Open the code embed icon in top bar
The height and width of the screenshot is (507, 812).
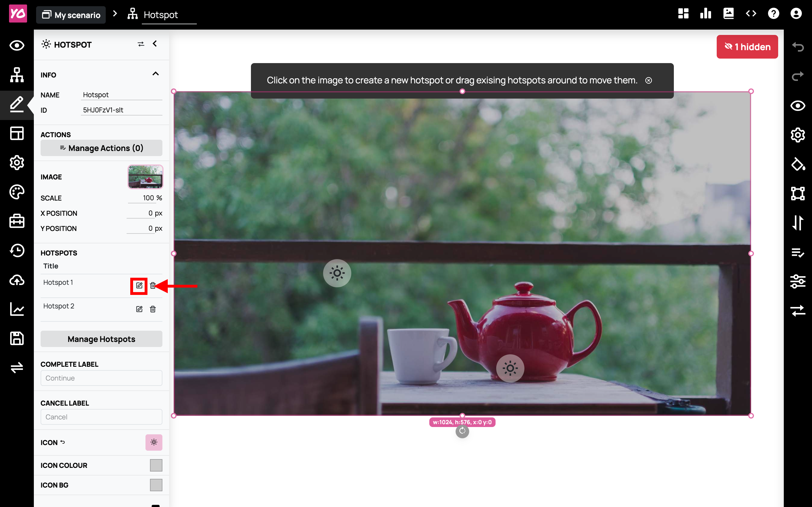point(751,14)
